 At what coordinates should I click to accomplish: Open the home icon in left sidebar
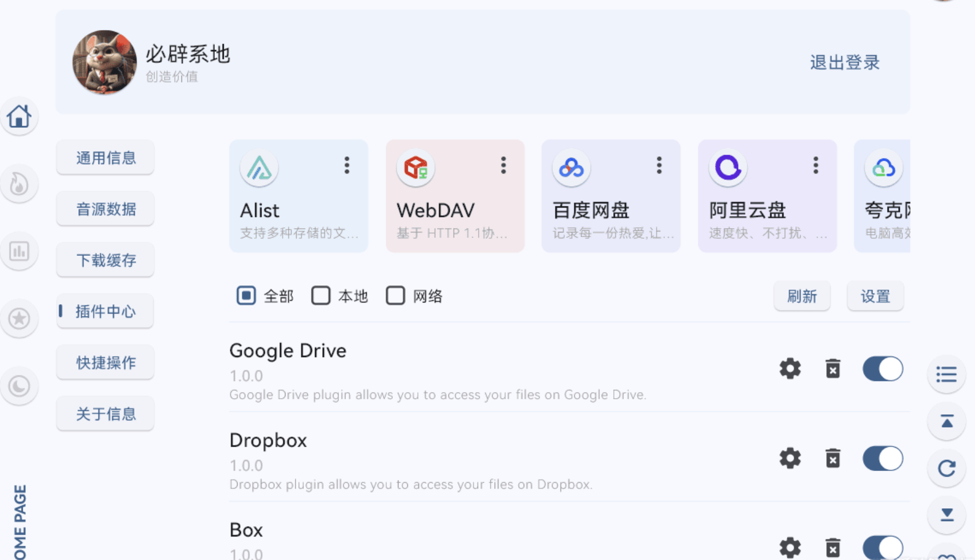click(x=19, y=117)
